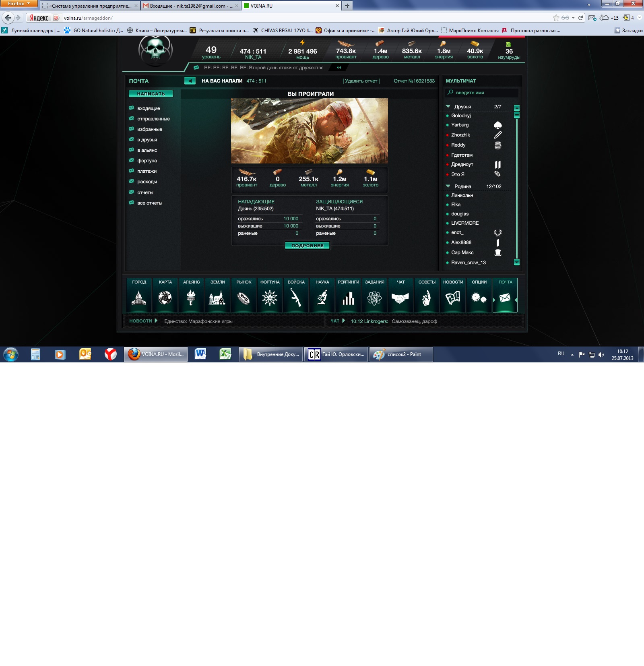This screenshot has width=644, height=666.
Task: Open the Рейтинги bar chart icon
Action: tap(348, 298)
